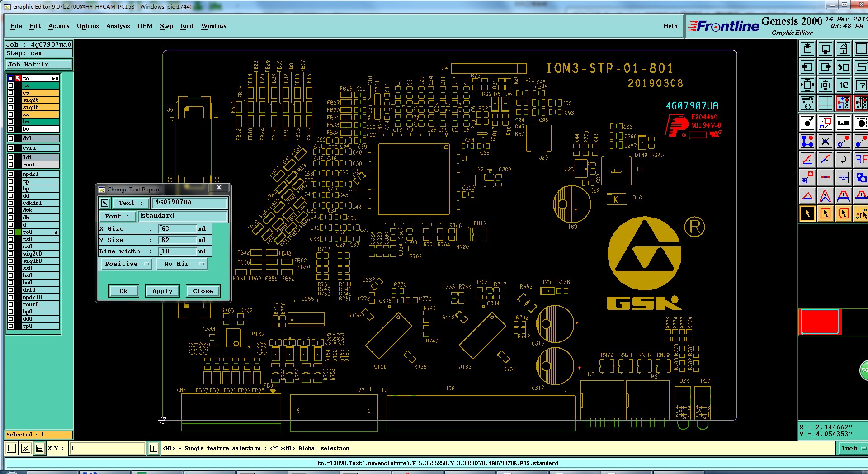This screenshot has height=474, width=868.
Task: Select layer name sig3b in the list
Action: point(40,107)
